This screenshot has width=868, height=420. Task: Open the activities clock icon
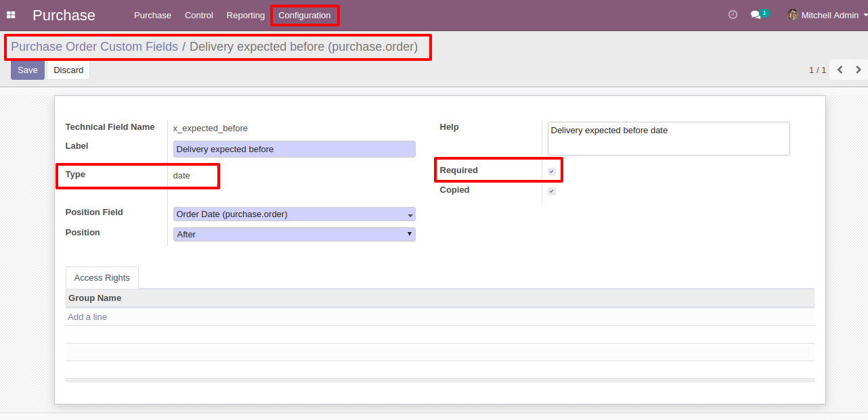click(733, 15)
